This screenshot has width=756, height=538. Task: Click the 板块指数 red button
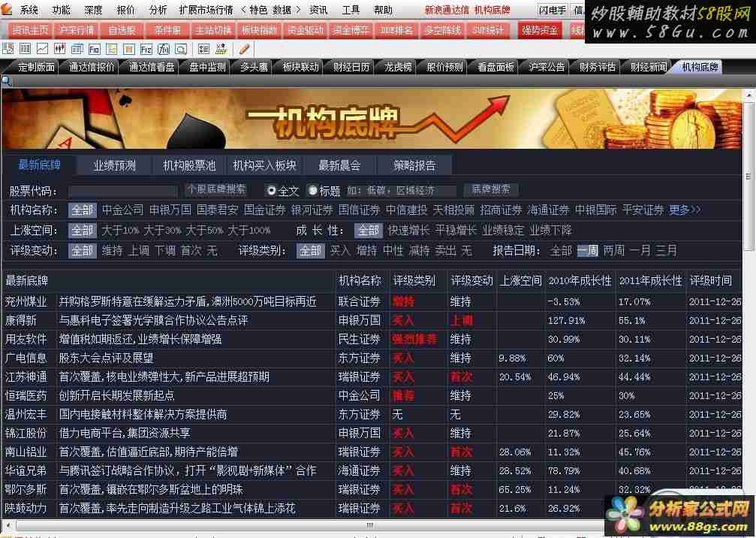coord(260,30)
